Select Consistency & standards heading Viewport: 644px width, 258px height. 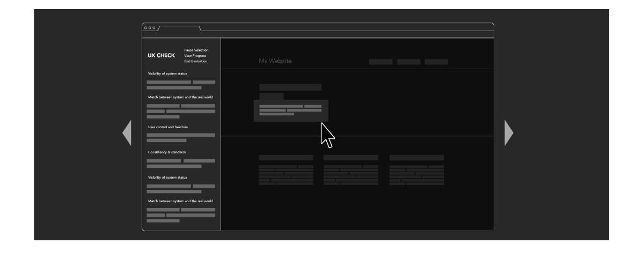pos(167,152)
